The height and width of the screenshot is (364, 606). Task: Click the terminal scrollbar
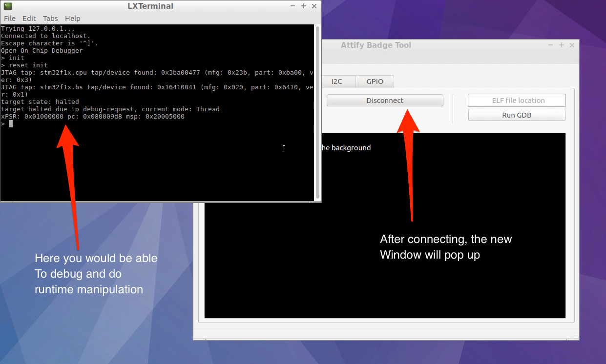[x=317, y=112]
